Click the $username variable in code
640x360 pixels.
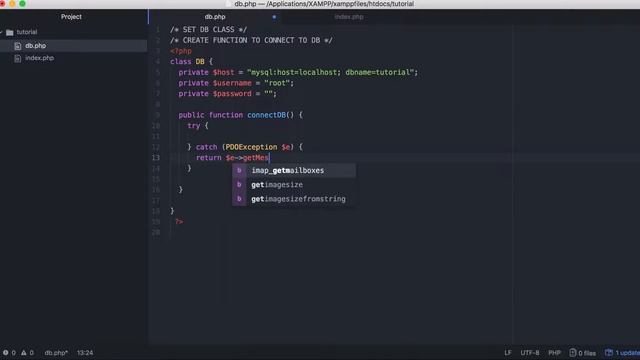pos(232,83)
